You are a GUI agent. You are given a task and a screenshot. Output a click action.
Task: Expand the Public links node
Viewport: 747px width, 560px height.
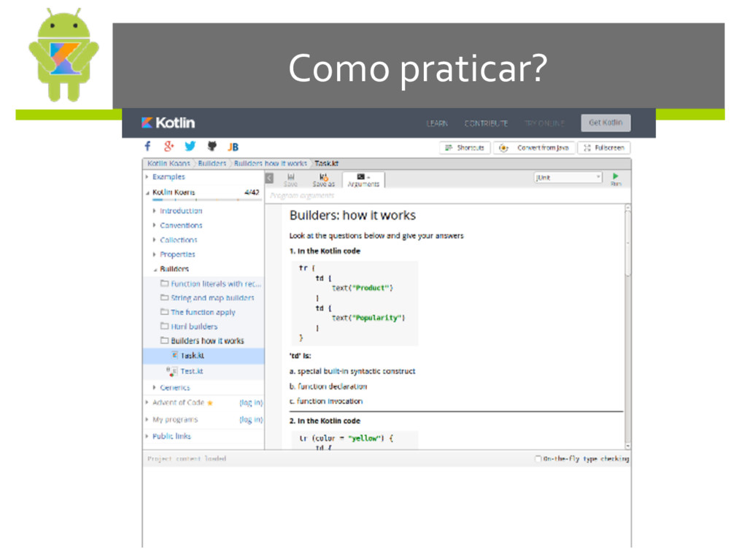[147, 436]
